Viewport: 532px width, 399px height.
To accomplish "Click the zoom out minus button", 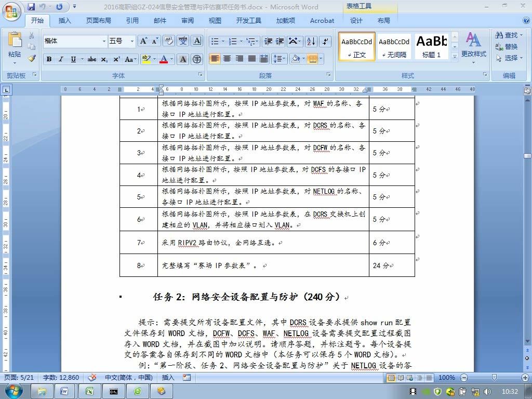I will pyautogui.click(x=464, y=377).
